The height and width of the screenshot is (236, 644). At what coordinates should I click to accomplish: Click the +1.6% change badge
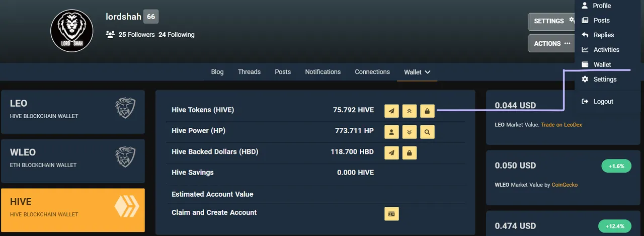click(x=616, y=166)
